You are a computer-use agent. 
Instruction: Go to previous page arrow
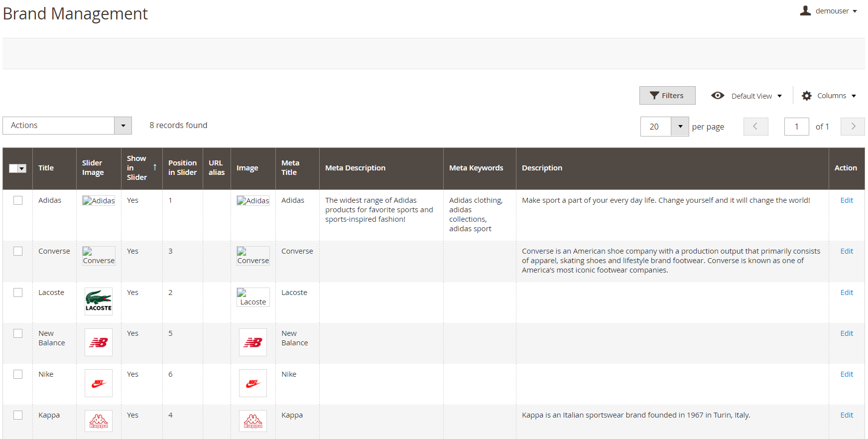[755, 127]
